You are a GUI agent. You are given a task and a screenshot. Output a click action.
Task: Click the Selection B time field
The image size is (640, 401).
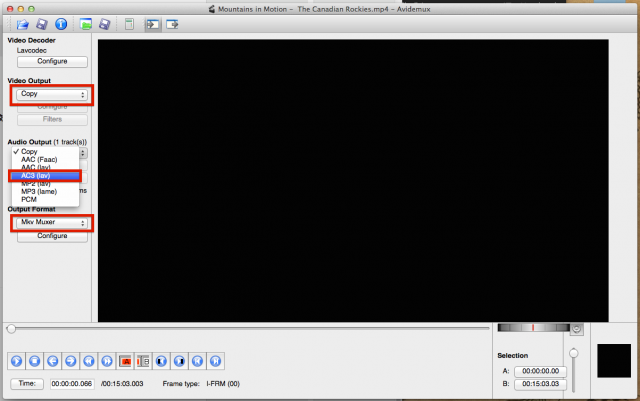pyautogui.click(x=540, y=384)
